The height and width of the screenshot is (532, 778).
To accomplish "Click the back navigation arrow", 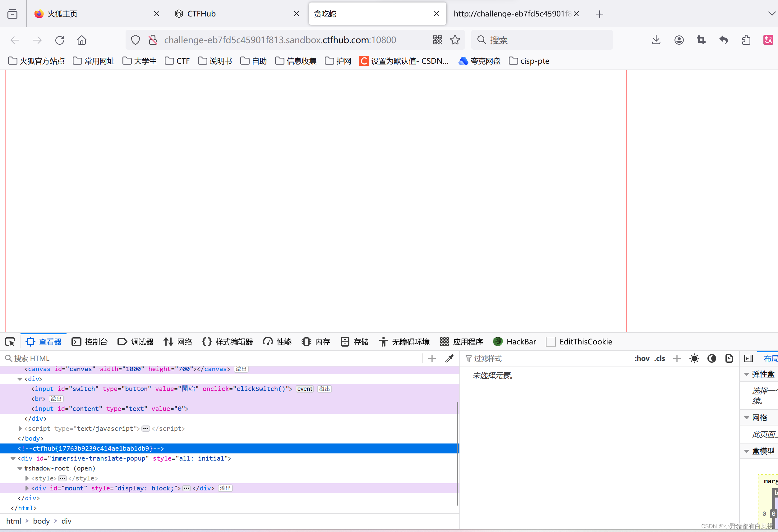I will [x=15, y=40].
